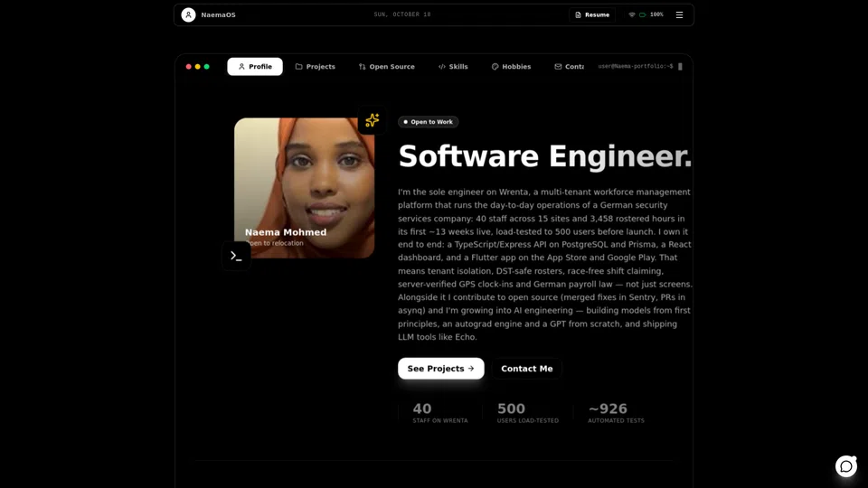Click the NaemaOS title text
Viewport: 868px width, 488px height.
point(218,15)
